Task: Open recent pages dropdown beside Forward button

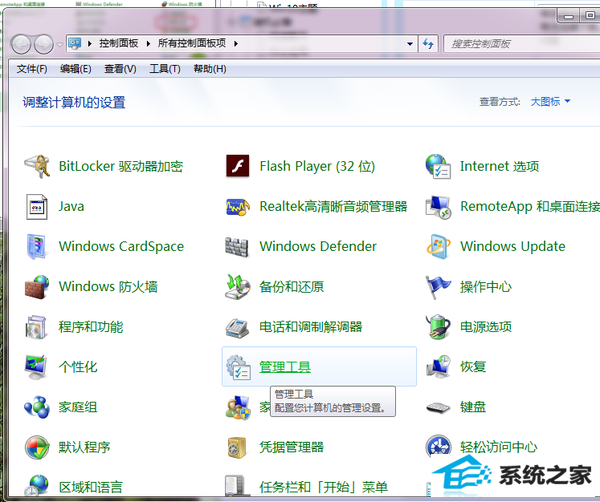Action: click(60, 44)
